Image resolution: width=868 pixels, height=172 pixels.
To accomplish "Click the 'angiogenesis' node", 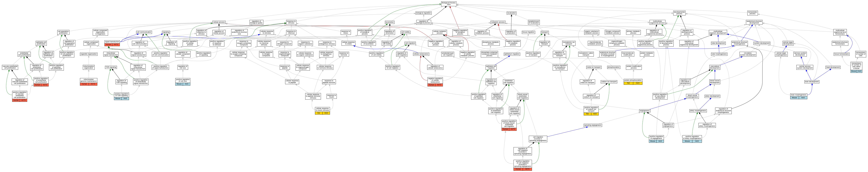I will (645, 111).
